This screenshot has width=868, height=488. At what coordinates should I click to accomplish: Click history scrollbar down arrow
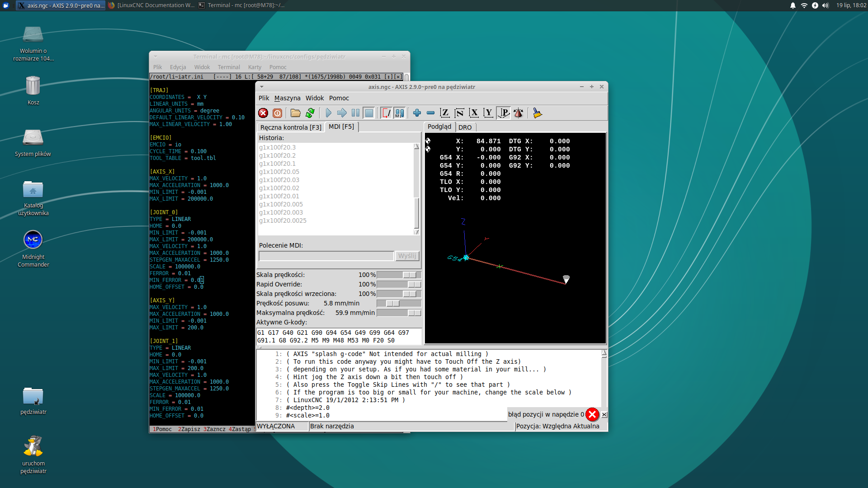tap(416, 232)
